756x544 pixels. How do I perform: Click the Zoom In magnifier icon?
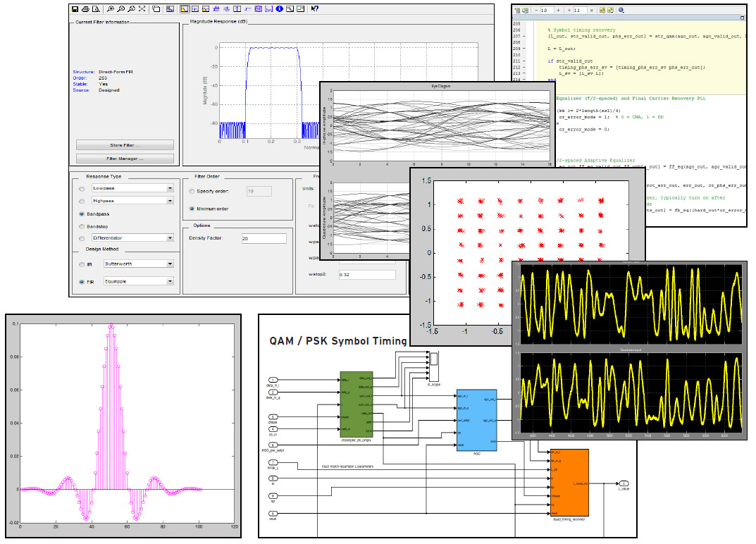point(111,9)
